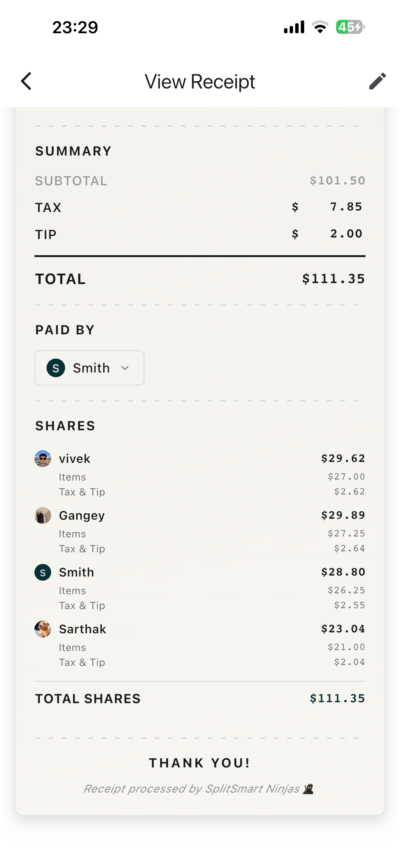Select the View Receipt title

[x=200, y=81]
